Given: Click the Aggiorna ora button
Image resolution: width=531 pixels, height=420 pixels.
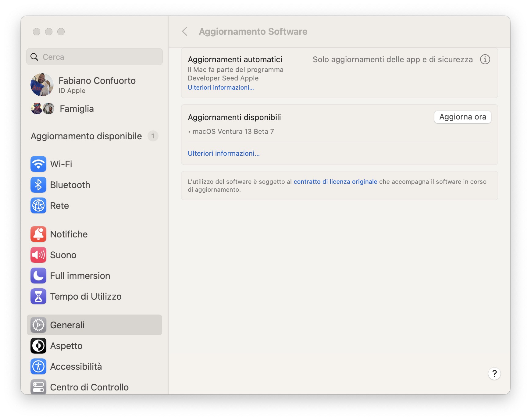Looking at the screenshot, I should point(462,117).
